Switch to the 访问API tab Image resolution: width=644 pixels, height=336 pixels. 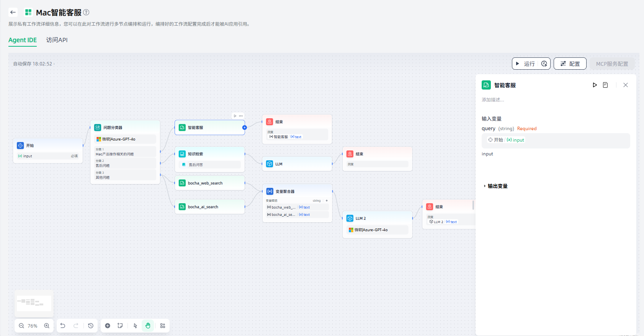click(x=57, y=40)
